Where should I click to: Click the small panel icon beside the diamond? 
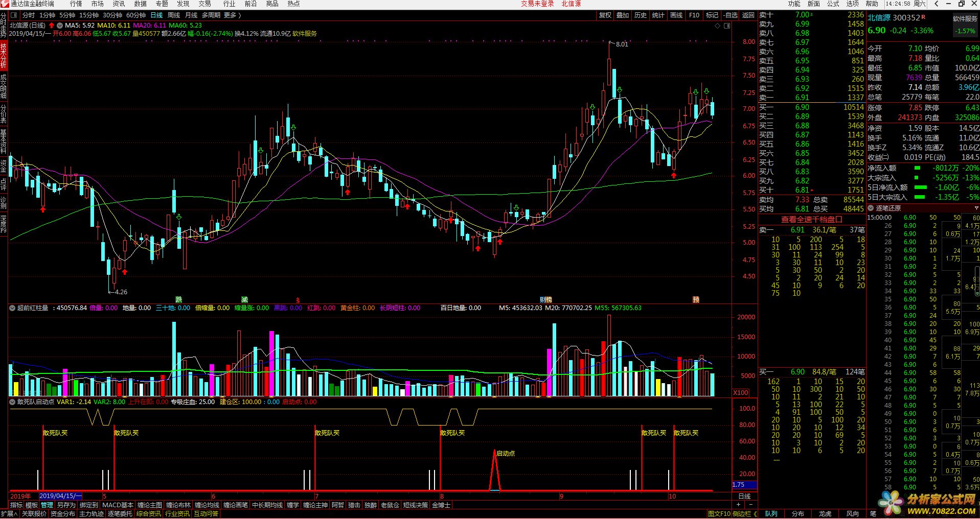click(x=727, y=26)
